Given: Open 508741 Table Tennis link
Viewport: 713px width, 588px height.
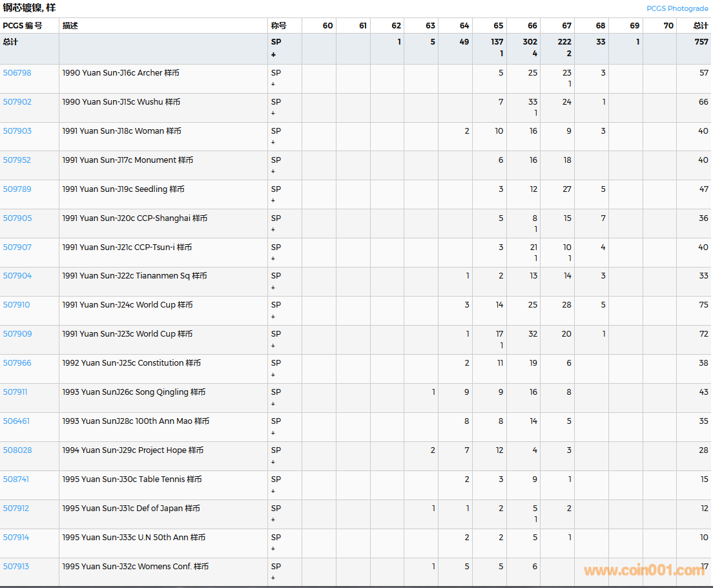Looking at the screenshot, I should coord(15,479).
